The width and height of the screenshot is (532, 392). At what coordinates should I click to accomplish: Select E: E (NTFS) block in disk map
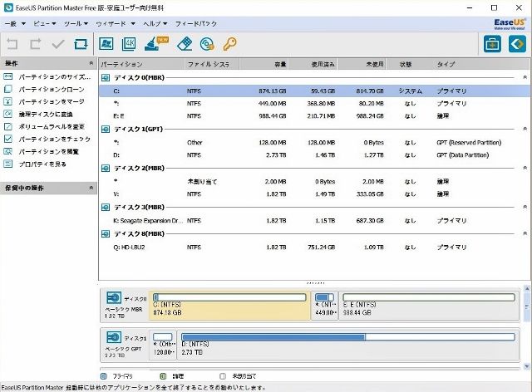click(x=429, y=306)
